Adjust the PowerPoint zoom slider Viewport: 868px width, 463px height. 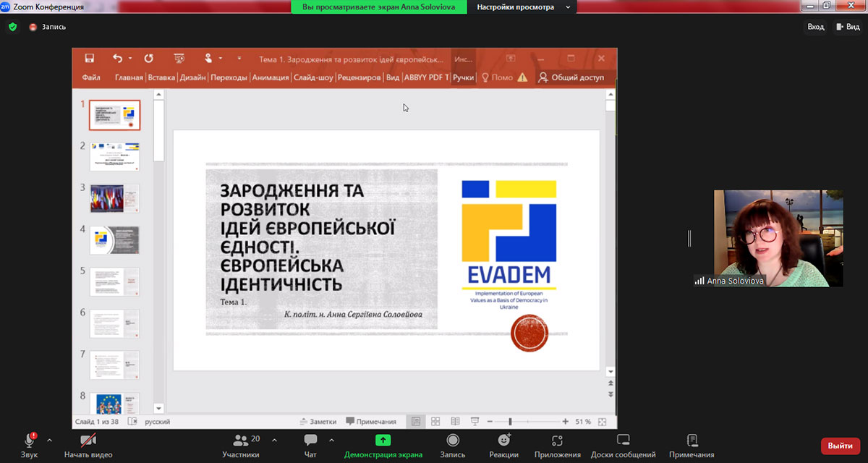pos(510,422)
